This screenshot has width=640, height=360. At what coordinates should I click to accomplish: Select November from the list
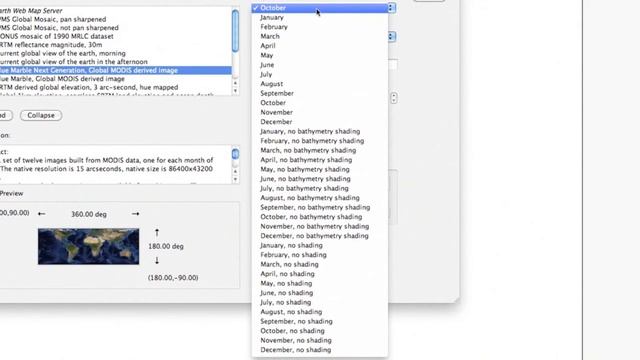pos(320,112)
